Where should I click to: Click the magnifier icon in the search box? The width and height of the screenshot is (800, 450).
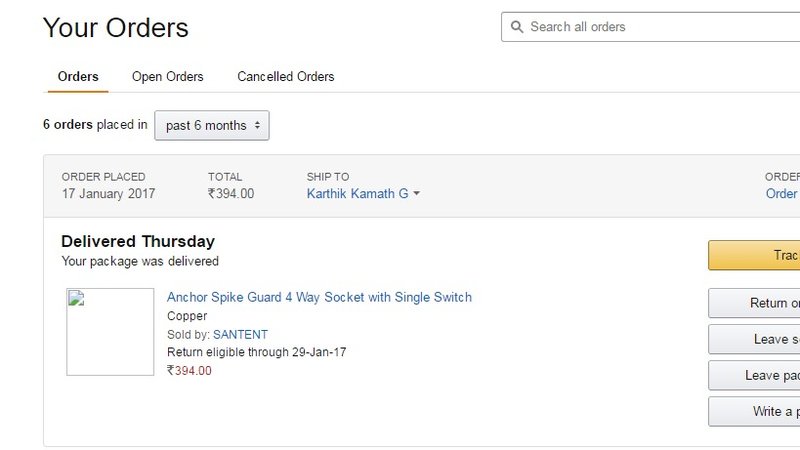(516, 27)
